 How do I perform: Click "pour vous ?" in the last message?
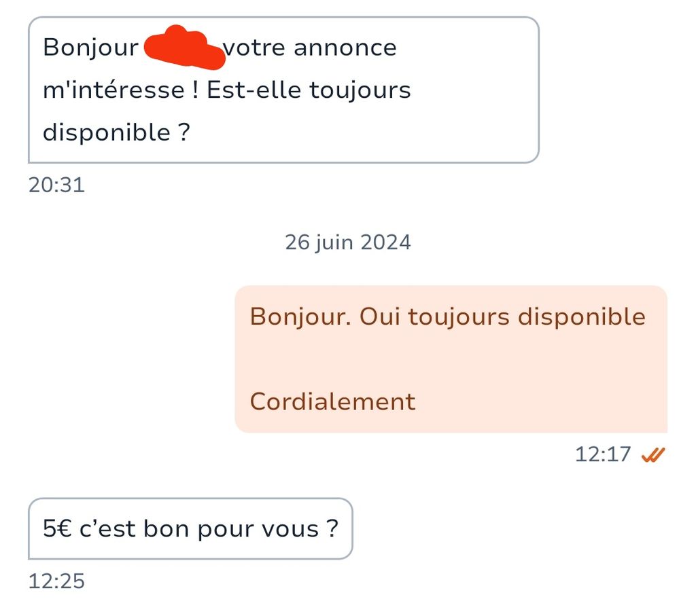point(268,529)
